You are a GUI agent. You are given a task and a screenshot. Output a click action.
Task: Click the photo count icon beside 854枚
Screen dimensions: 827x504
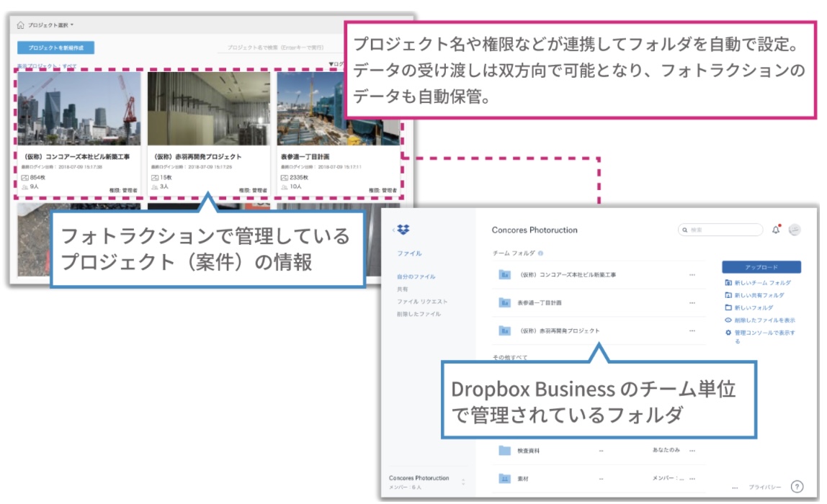point(24,178)
